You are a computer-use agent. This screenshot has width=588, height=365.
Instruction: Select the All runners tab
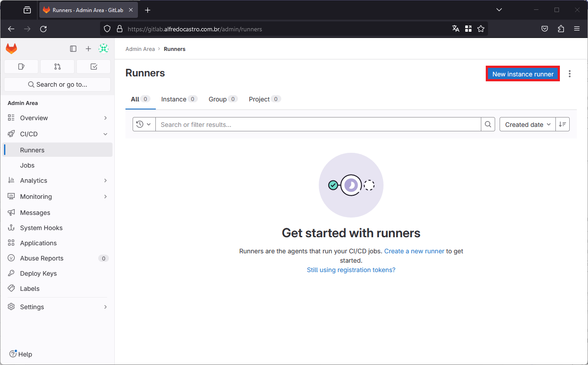(x=140, y=99)
